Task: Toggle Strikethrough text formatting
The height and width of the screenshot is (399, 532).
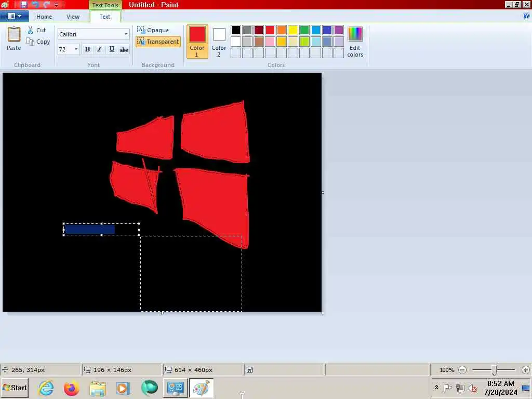Action: coord(124,49)
